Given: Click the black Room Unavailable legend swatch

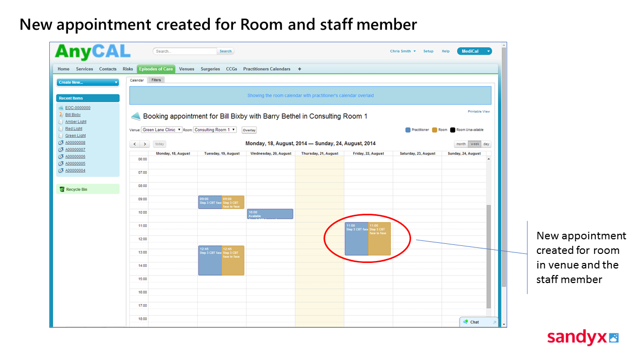Looking at the screenshot, I should click(x=453, y=130).
